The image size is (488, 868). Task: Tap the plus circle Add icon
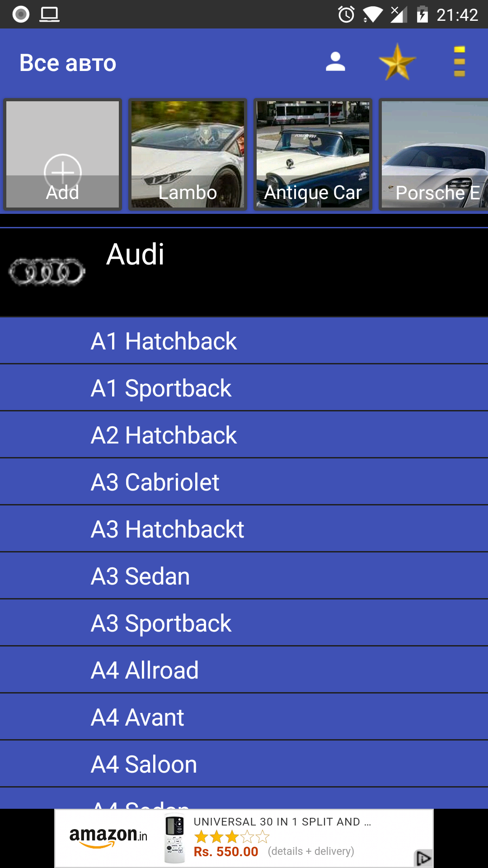click(62, 172)
